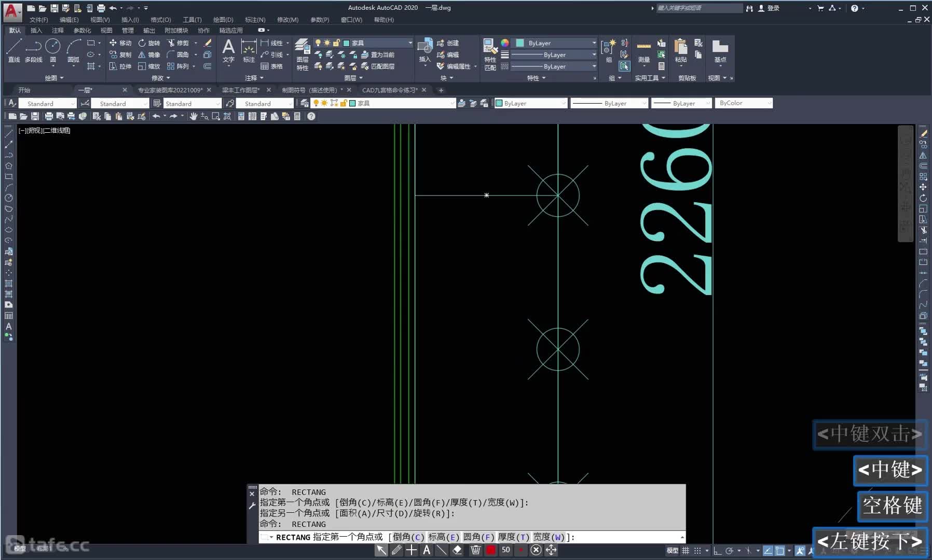Click the 宽度(W) option in command line
The height and width of the screenshot is (560, 932).
[x=549, y=537]
